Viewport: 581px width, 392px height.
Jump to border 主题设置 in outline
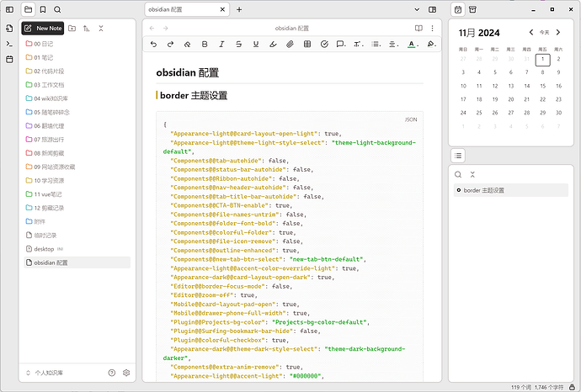[x=511, y=190]
